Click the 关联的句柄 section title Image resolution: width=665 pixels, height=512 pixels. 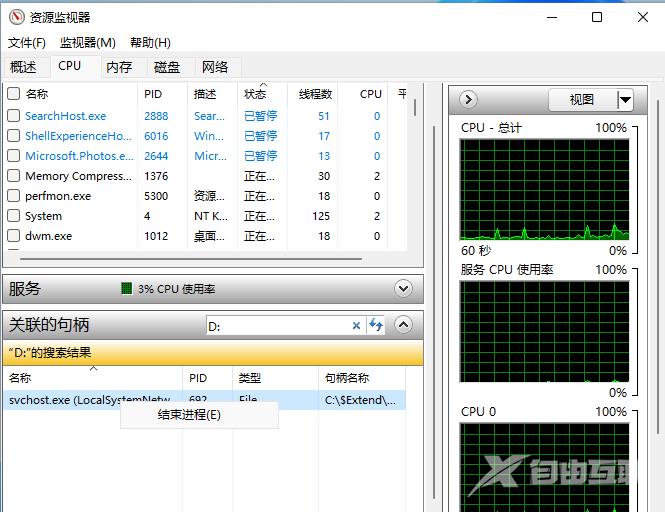click(49, 325)
